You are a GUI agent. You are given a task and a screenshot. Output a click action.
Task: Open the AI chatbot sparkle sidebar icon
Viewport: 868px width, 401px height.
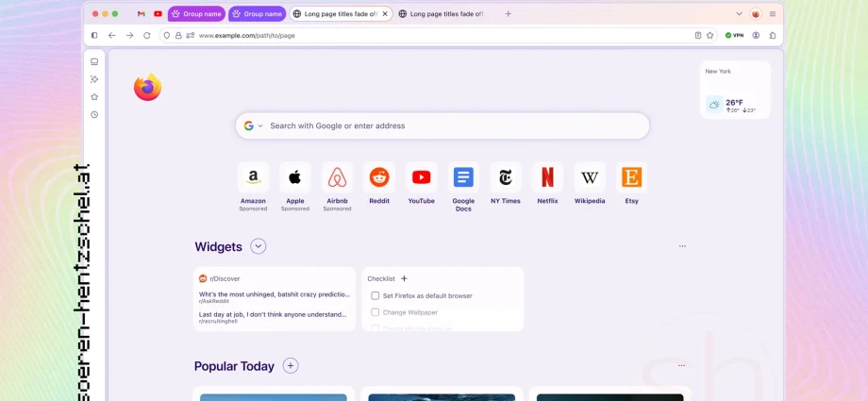click(x=94, y=79)
